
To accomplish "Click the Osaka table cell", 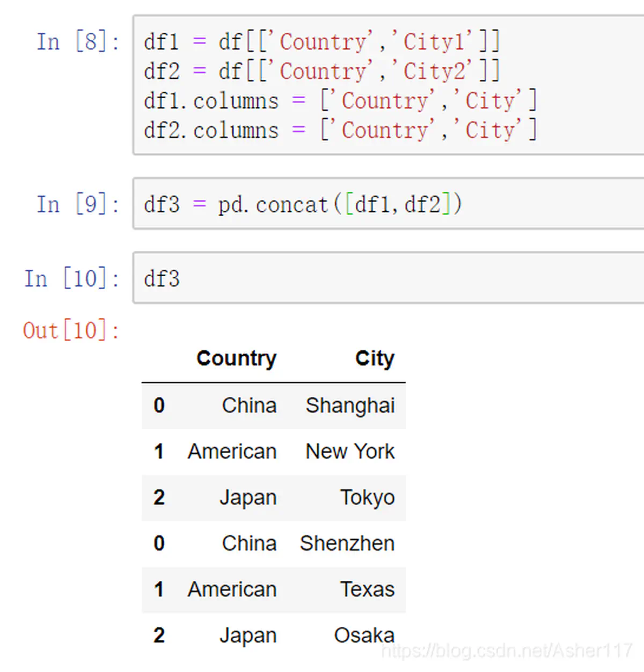I will click(x=364, y=636).
